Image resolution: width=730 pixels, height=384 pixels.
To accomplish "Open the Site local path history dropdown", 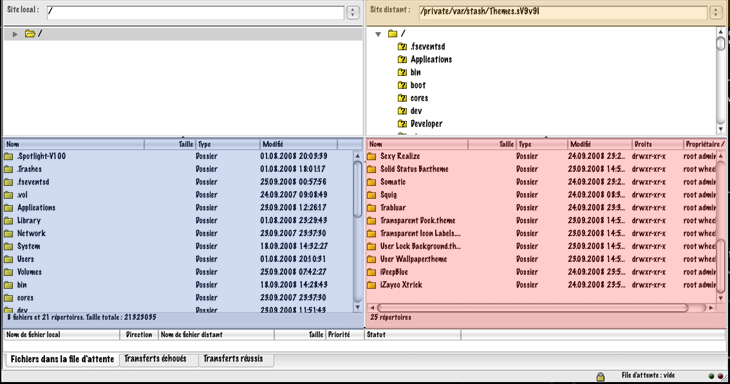I will pyautogui.click(x=352, y=13).
